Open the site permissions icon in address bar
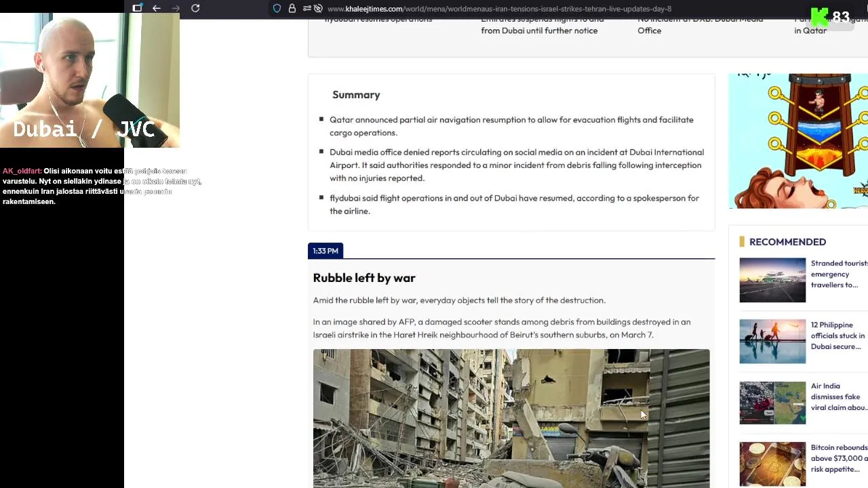This screenshot has height=488, width=868. (x=307, y=9)
